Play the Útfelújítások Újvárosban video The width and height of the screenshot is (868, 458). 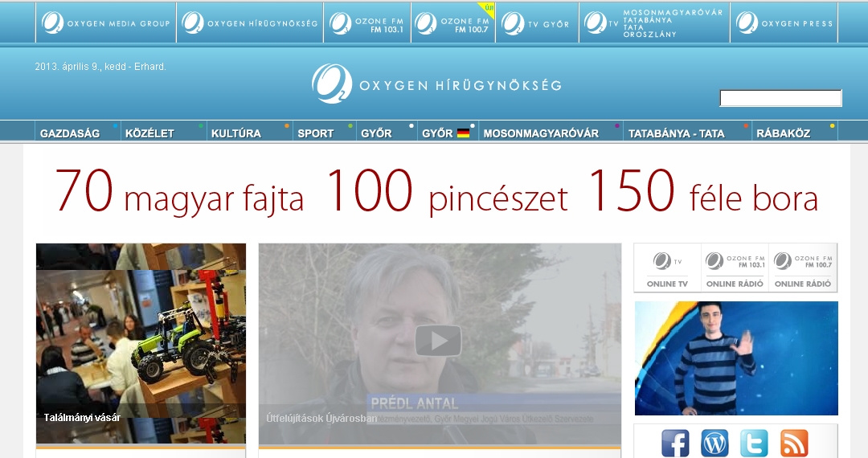click(x=438, y=341)
